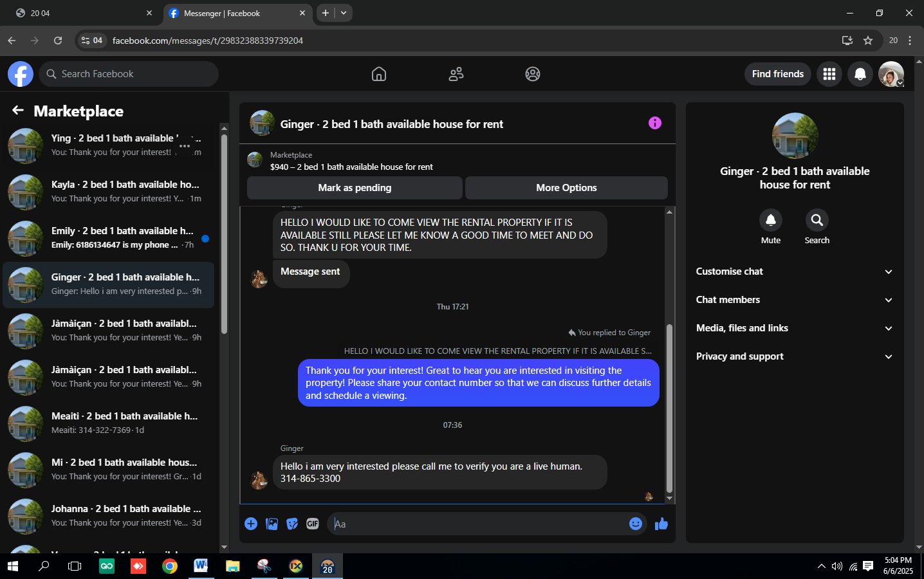Expand Media, files and links section
Viewport: 924px width, 579px height.
(795, 328)
